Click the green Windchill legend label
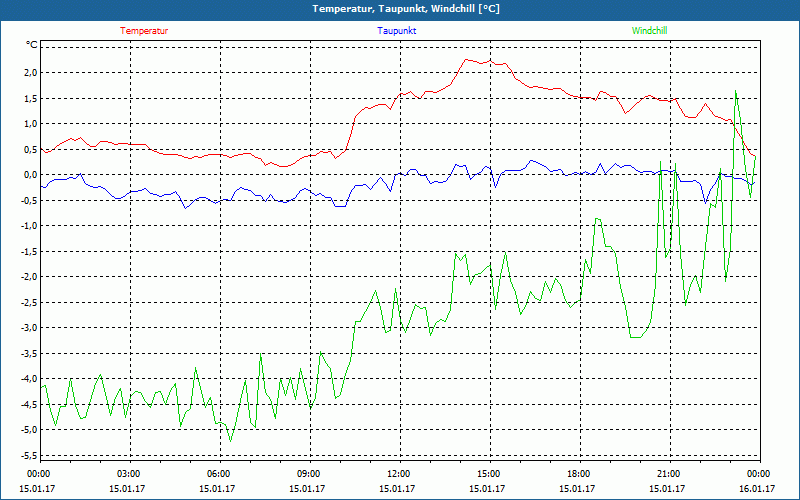Image resolution: width=800 pixels, height=500 pixels. point(649,31)
